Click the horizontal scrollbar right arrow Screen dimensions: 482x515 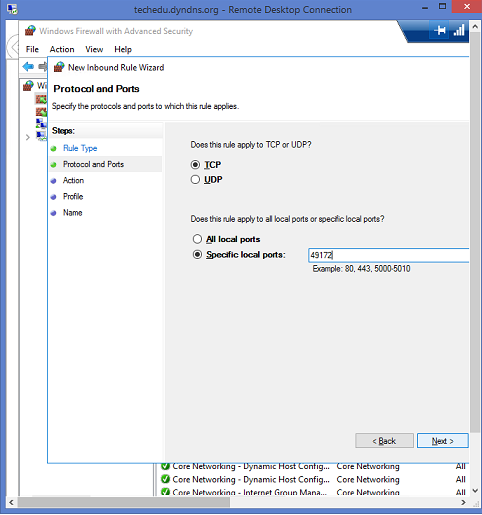[463, 502]
